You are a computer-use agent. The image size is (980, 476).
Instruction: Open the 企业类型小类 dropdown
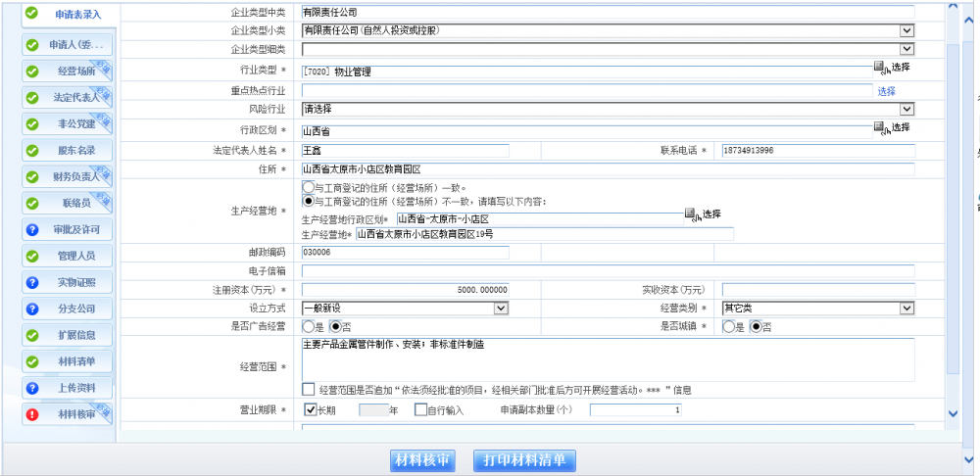coord(907,30)
